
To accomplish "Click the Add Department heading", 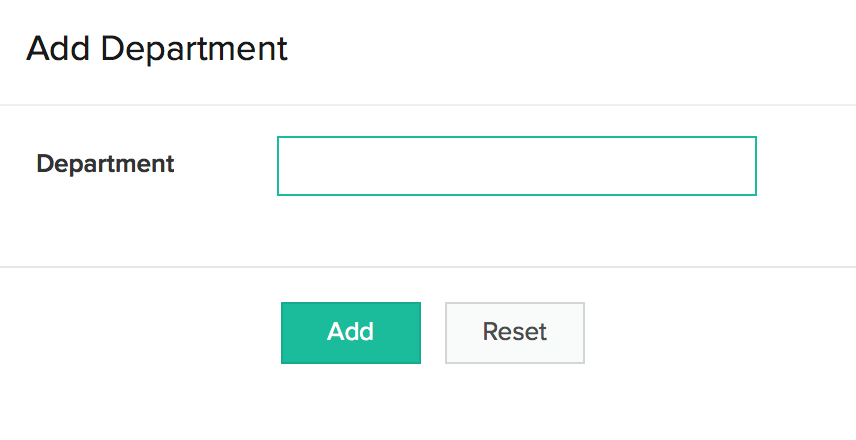I will [x=157, y=49].
